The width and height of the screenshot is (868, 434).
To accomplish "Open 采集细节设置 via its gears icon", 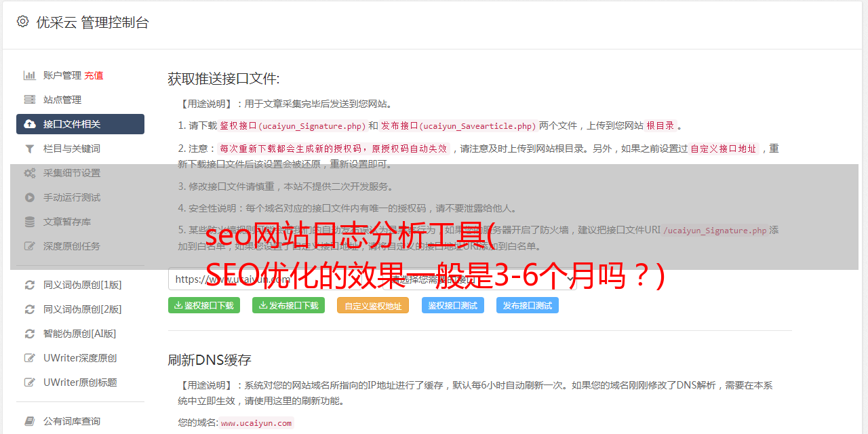I will click(x=30, y=173).
